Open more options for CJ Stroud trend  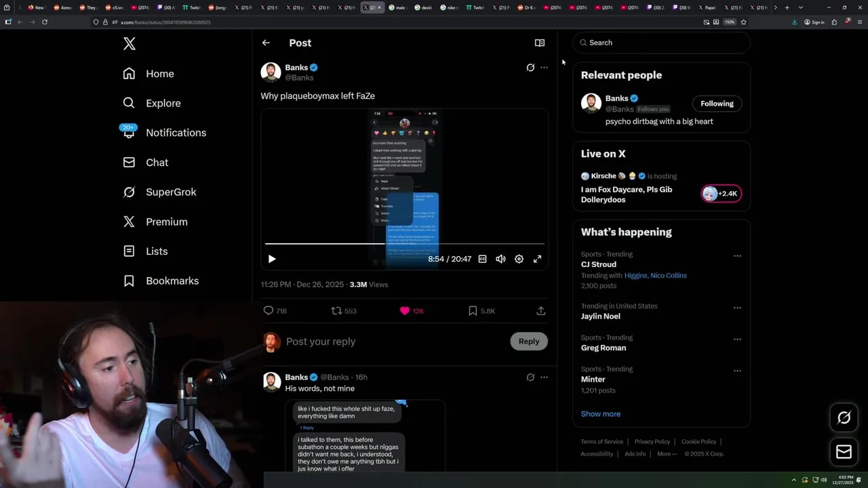point(737,256)
